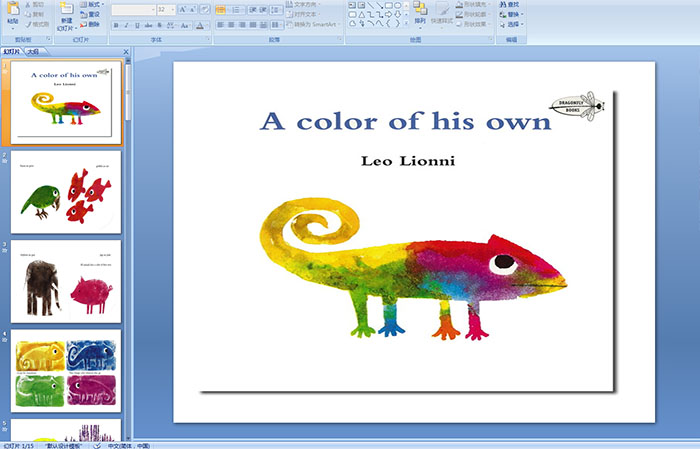Toggle Justify text alignment
The width and height of the screenshot is (700, 449).
tap(253, 25)
